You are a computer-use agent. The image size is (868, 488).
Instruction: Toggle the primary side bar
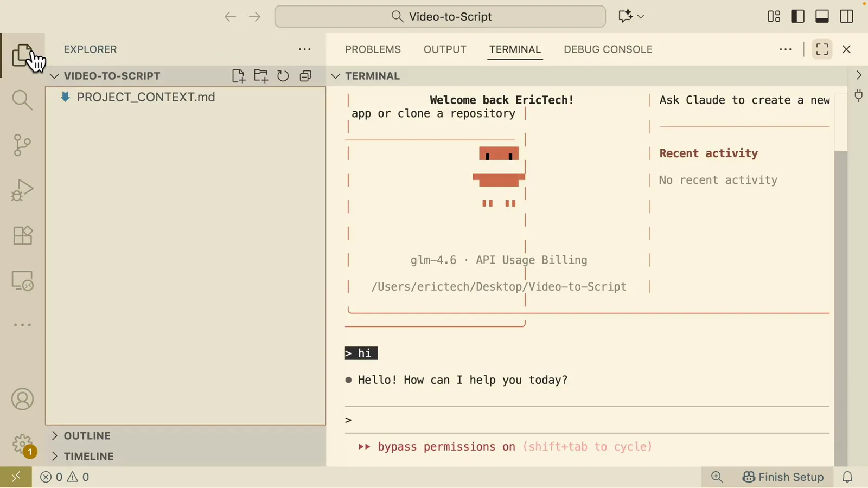pyautogui.click(x=798, y=17)
